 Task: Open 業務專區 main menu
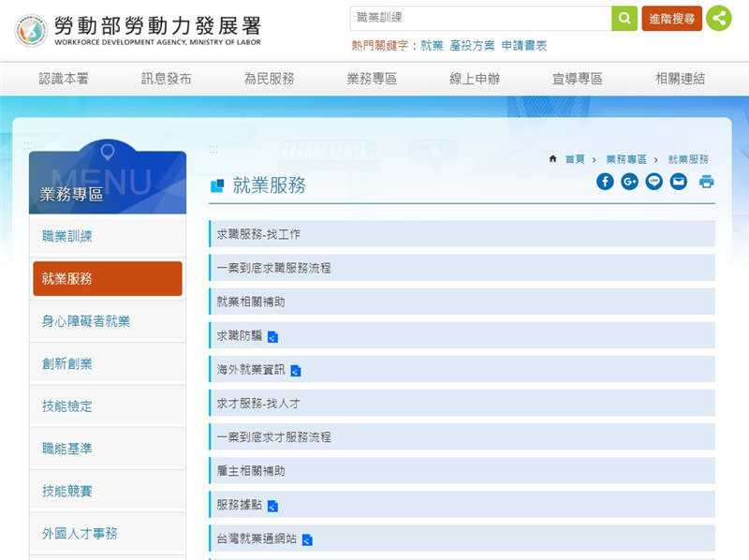pyautogui.click(x=372, y=79)
